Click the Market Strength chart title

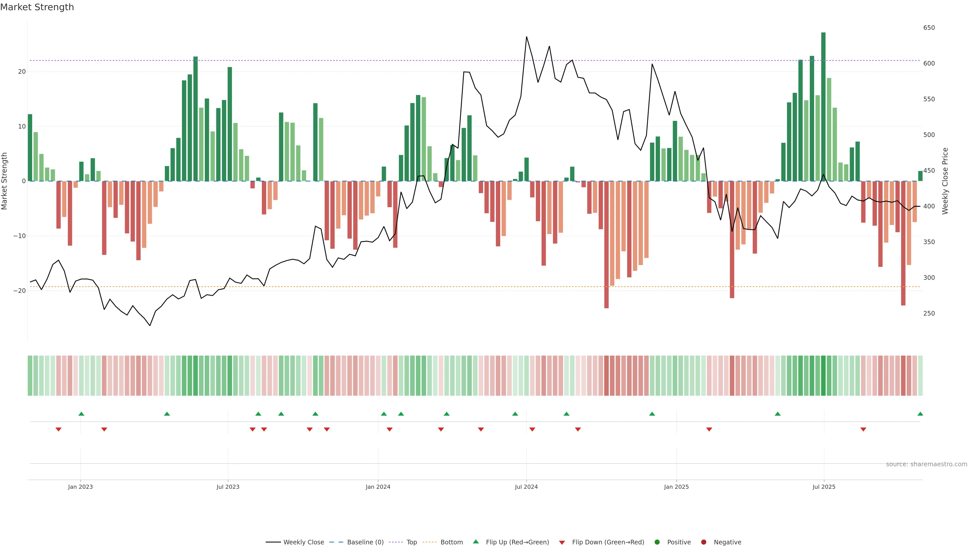tap(37, 7)
